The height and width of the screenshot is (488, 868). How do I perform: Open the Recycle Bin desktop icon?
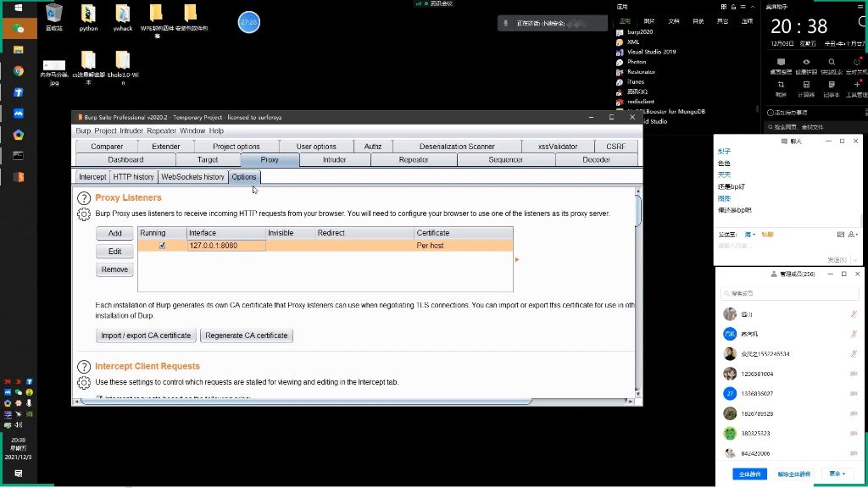click(54, 17)
